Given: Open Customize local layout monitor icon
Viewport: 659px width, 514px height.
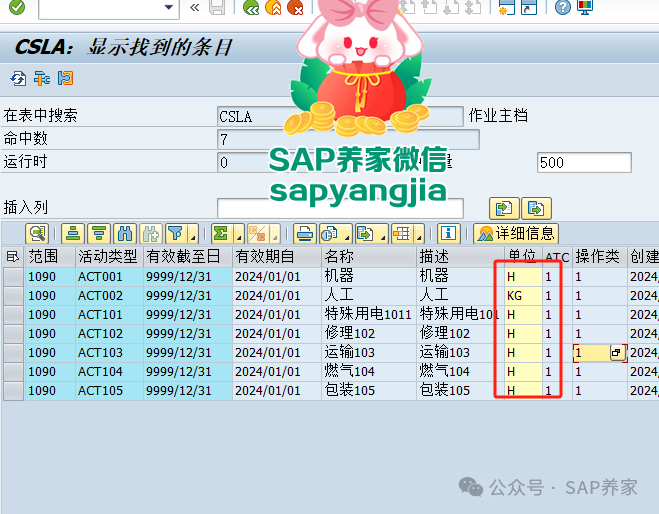Looking at the screenshot, I should tap(585, 7).
